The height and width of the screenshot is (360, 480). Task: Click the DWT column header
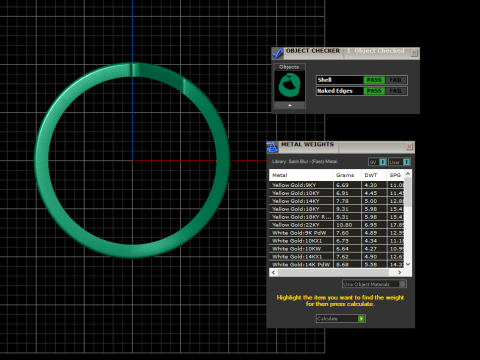point(374,175)
